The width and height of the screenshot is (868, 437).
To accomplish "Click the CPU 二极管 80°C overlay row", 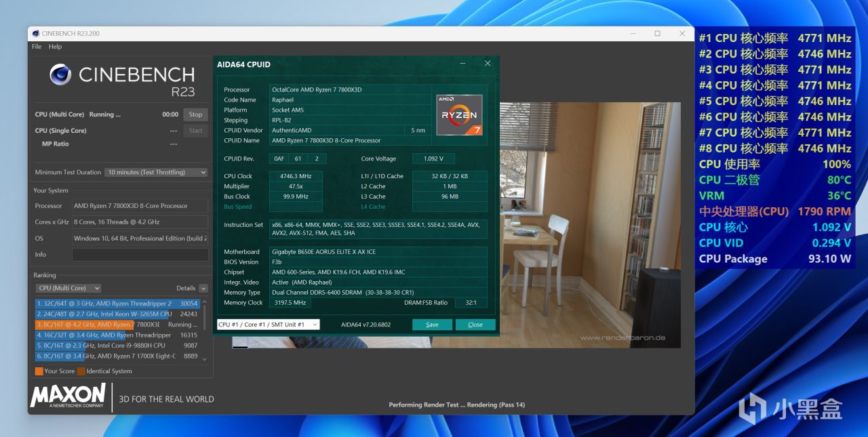I will [x=774, y=180].
